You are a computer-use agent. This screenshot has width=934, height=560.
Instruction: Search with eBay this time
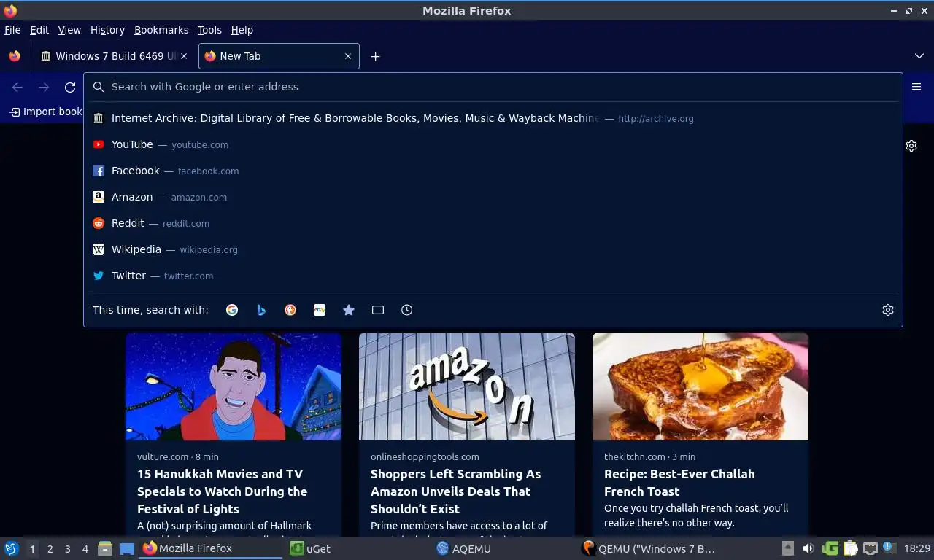[x=320, y=310]
